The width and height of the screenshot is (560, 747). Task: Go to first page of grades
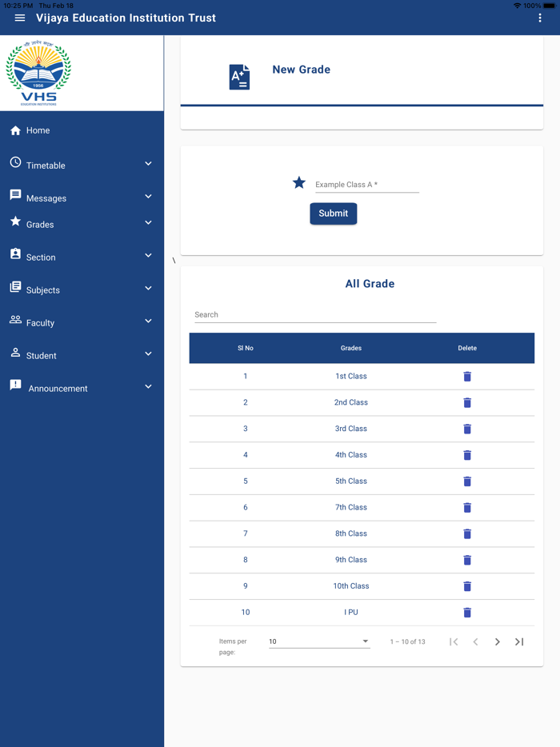coord(454,641)
